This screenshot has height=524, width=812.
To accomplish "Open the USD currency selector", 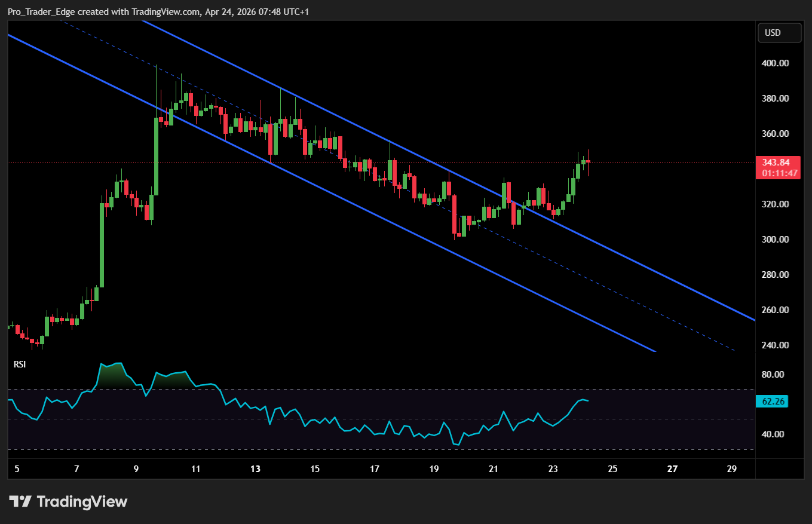I will pyautogui.click(x=779, y=33).
